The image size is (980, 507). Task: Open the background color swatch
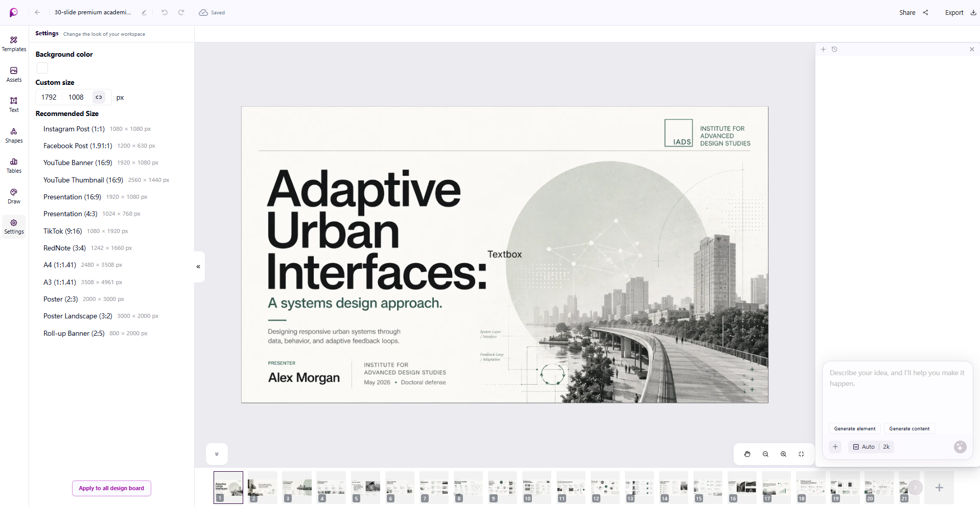[x=42, y=68]
